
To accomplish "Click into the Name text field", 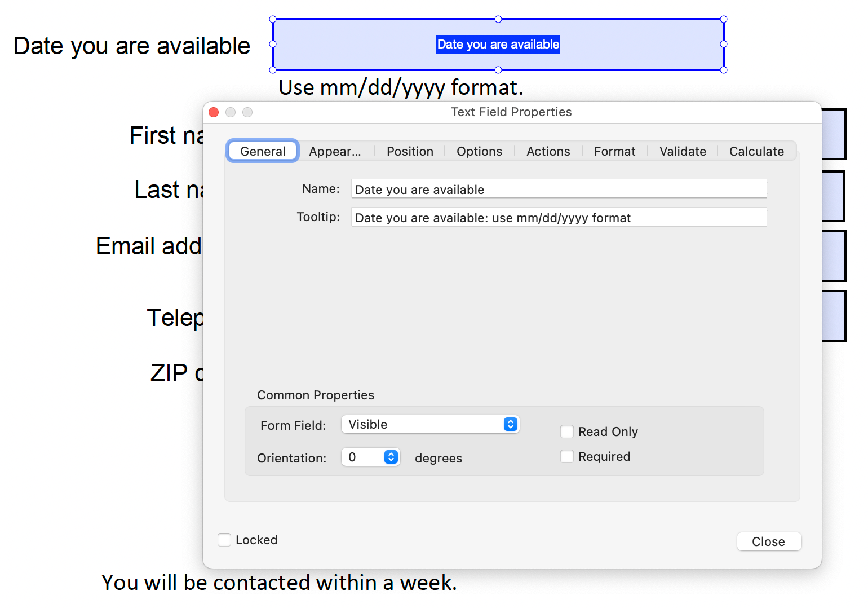I will point(558,189).
